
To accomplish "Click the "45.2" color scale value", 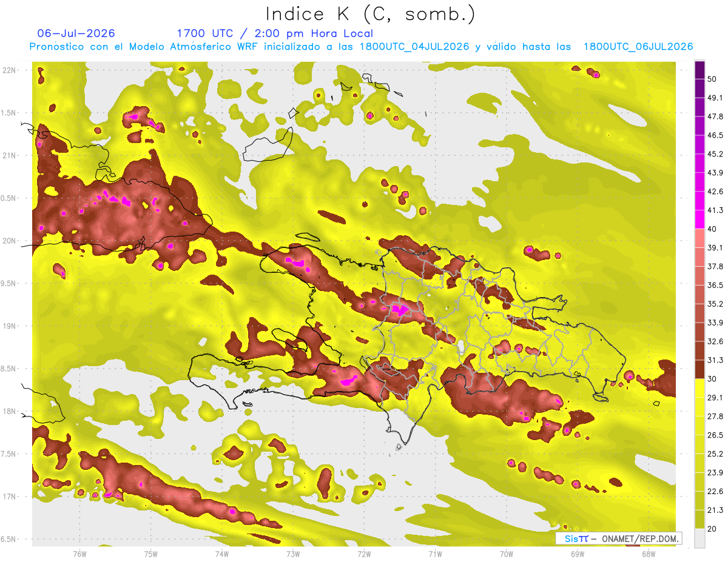I will pos(715,154).
